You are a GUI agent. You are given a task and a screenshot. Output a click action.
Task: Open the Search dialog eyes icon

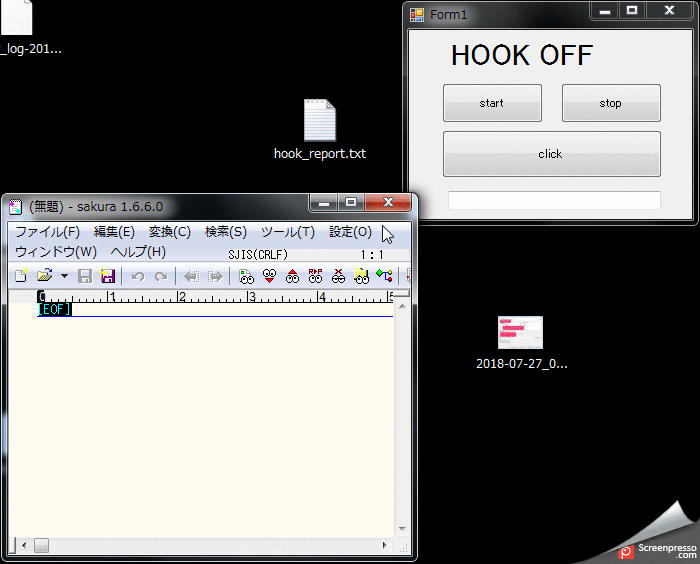(246, 276)
